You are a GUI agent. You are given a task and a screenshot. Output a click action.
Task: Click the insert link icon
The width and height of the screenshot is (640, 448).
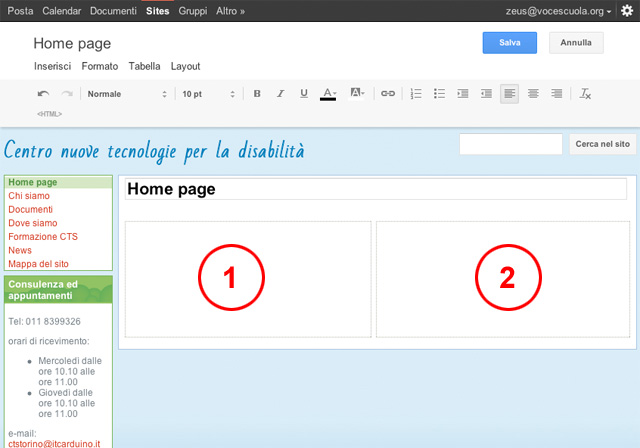pos(388,94)
